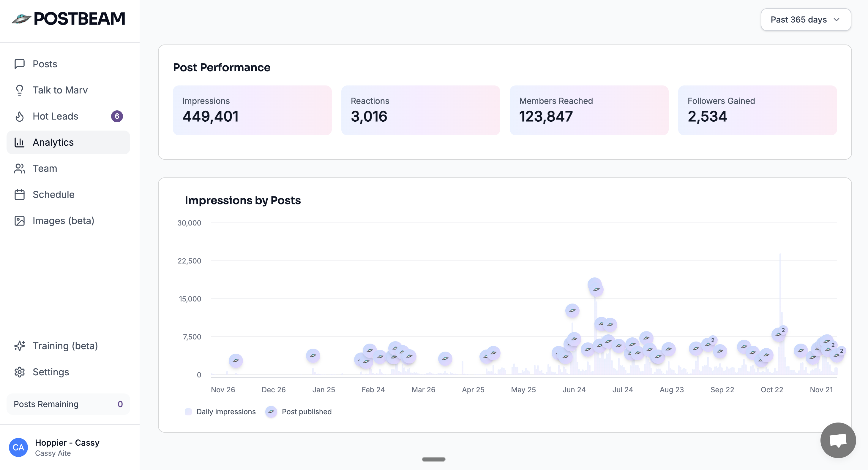Click the Images (beta) picture icon
Viewport: 868px width, 470px height.
coord(20,221)
